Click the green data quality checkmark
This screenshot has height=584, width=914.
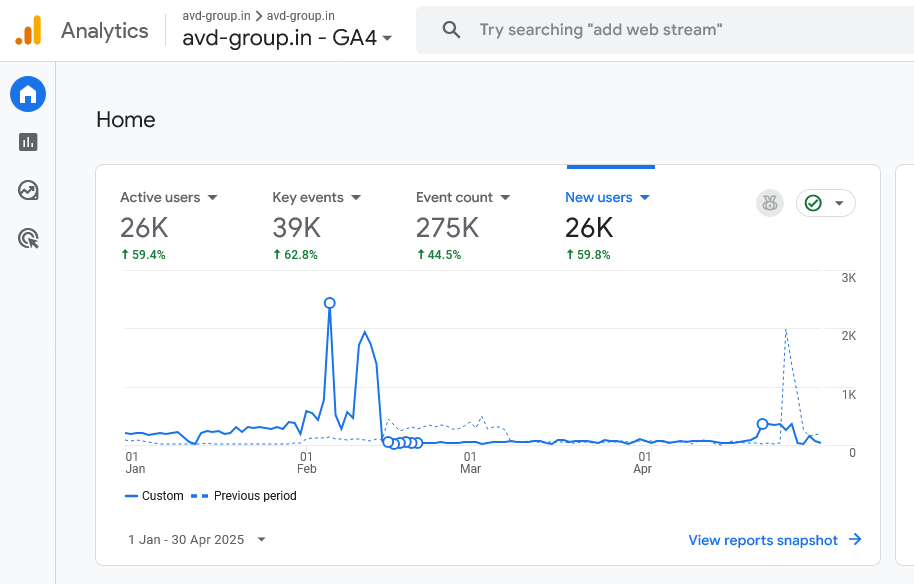[814, 204]
